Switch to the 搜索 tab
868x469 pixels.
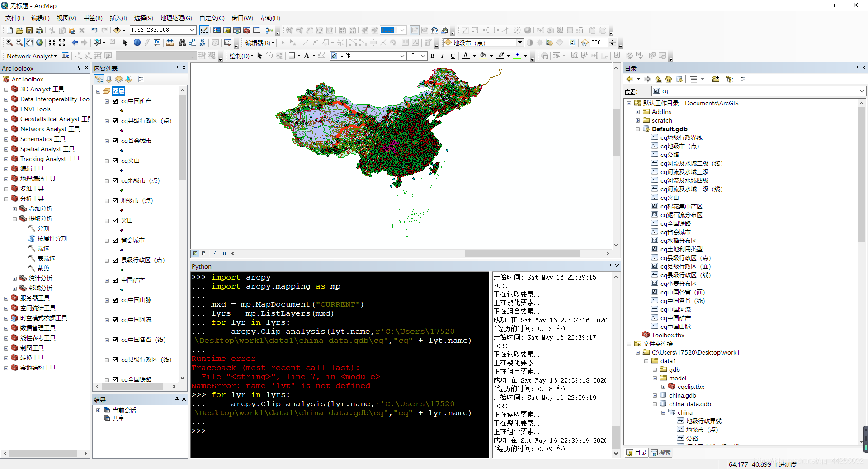(661, 453)
